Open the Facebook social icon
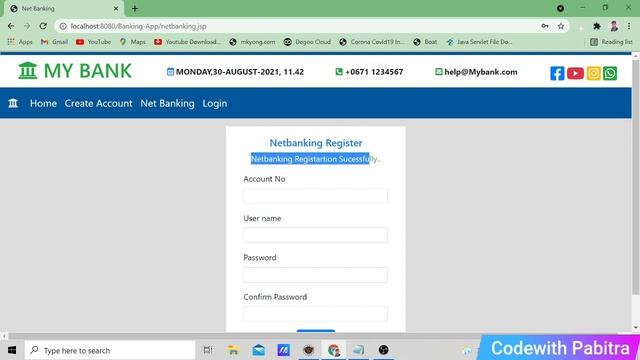This screenshot has height=360, width=640. (x=557, y=73)
